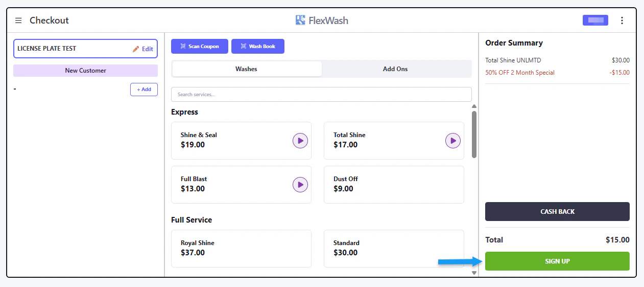Click the 50% OFF 2 Month Special line
The width and height of the screenshot is (644, 287).
click(x=557, y=73)
